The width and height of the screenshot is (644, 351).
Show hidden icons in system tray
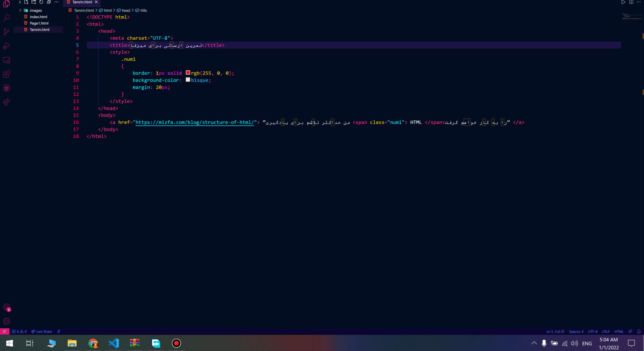tap(534, 343)
